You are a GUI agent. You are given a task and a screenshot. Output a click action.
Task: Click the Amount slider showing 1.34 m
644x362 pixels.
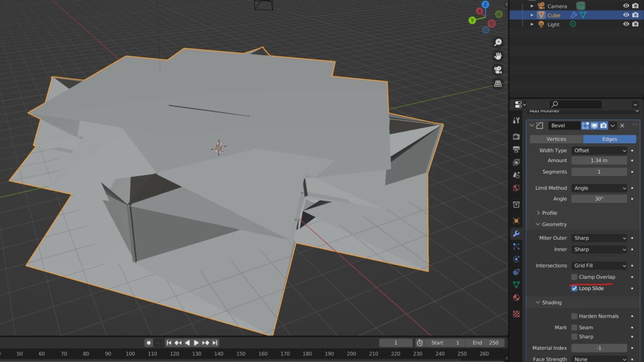point(599,160)
